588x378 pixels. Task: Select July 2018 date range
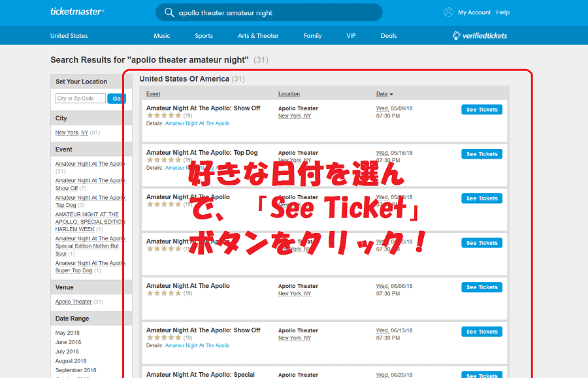67,351
